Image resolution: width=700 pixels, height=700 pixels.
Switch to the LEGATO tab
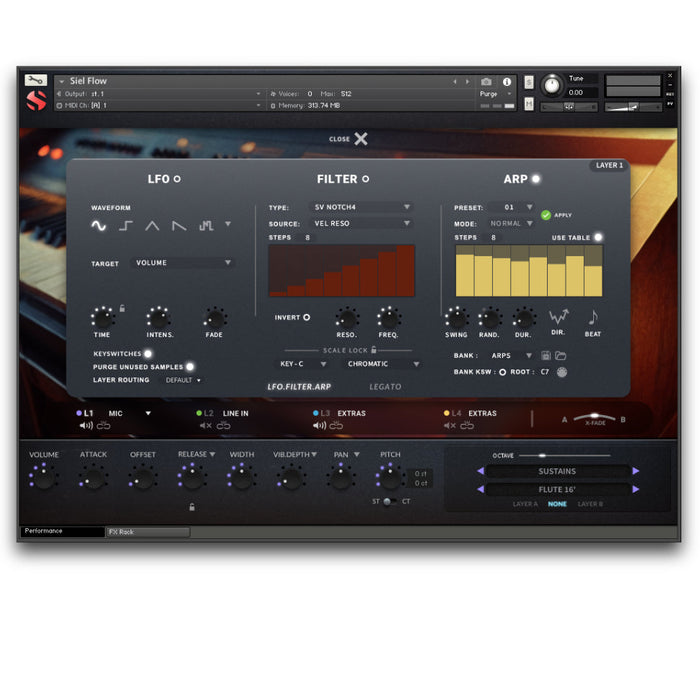[x=385, y=387]
